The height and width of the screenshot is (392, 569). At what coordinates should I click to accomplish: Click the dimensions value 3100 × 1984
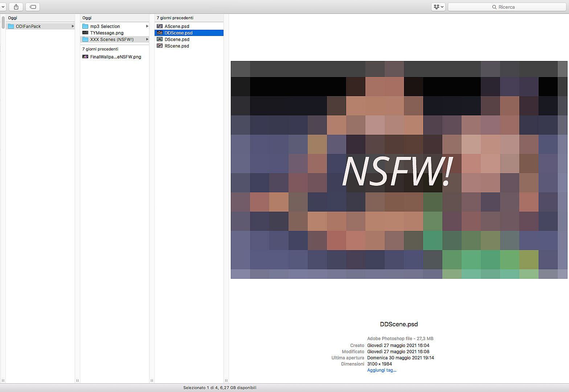[x=380, y=364]
